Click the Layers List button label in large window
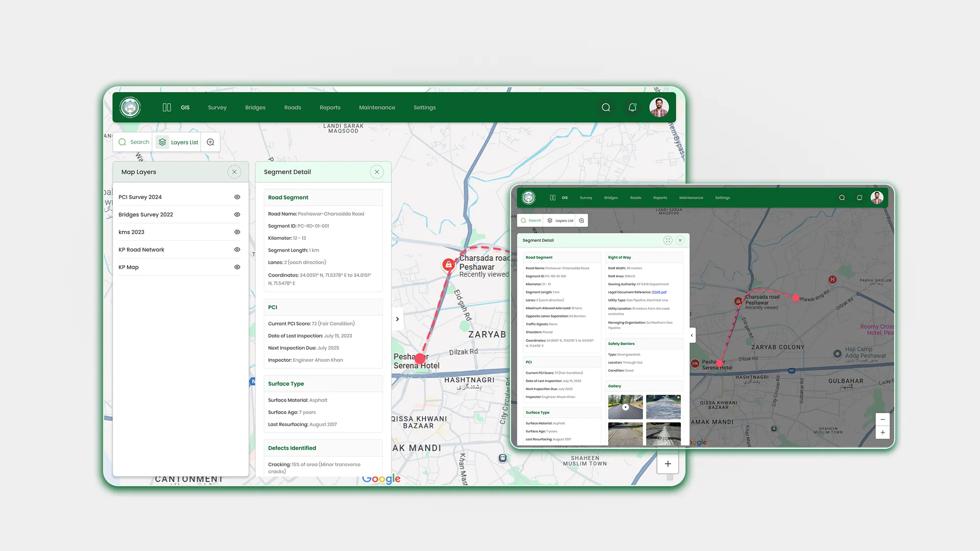The image size is (980, 551). (x=184, y=142)
